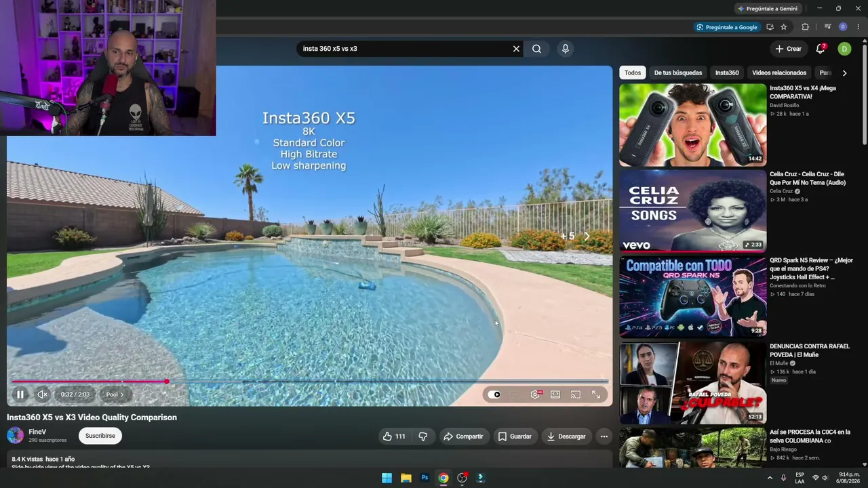The width and height of the screenshot is (868, 488).
Task: Open Celia Cruz Dile Que Por Mí title
Action: [806, 178]
